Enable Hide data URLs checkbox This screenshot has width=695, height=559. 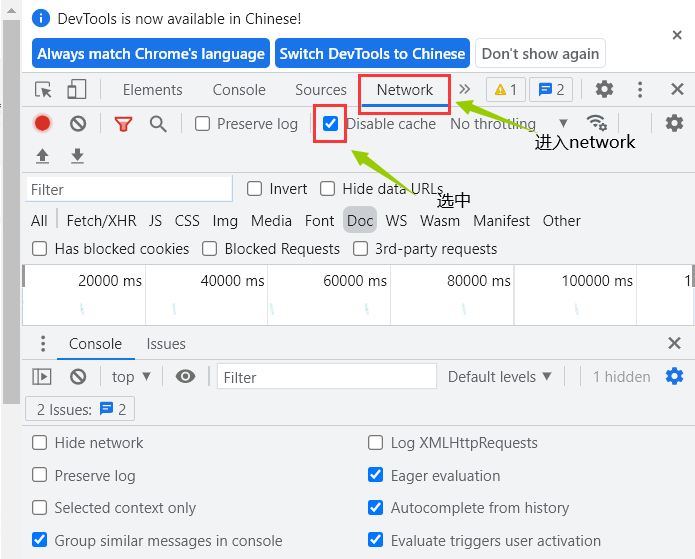(x=327, y=189)
